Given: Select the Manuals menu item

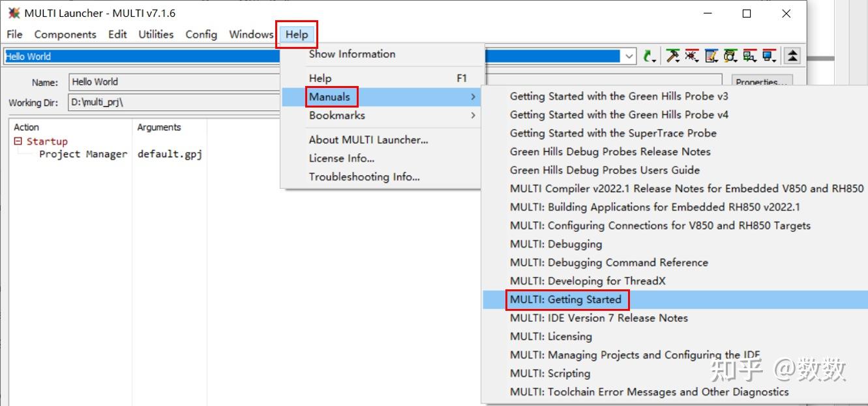Looking at the screenshot, I should [x=382, y=97].
